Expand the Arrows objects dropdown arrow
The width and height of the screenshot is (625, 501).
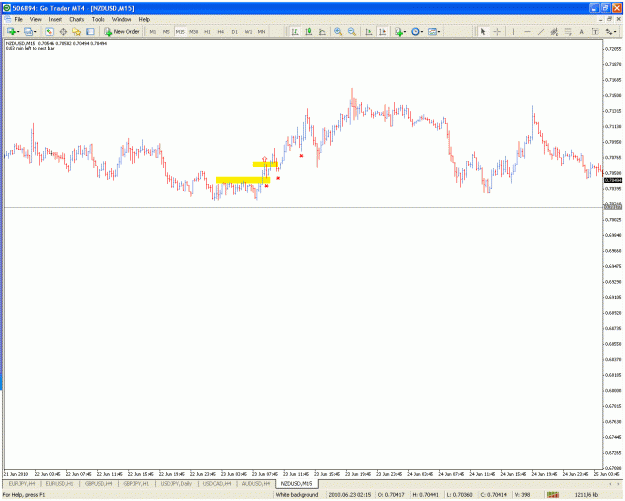[x=616, y=31]
